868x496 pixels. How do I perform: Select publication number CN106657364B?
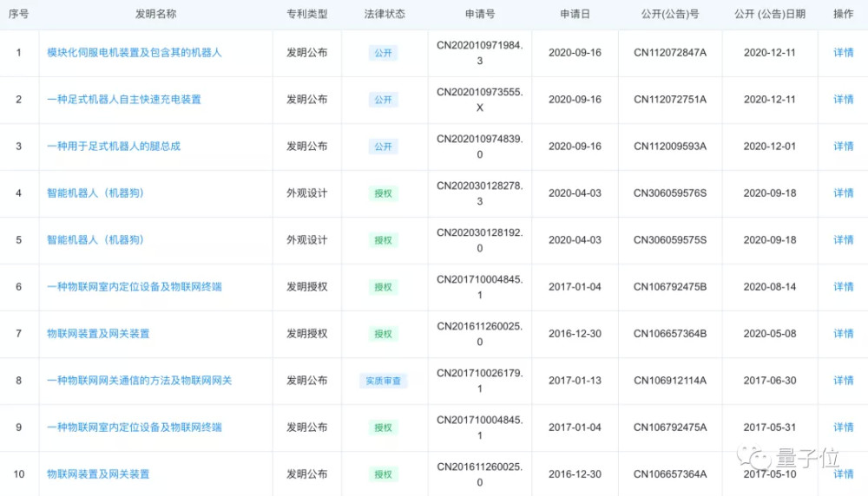[670, 334]
